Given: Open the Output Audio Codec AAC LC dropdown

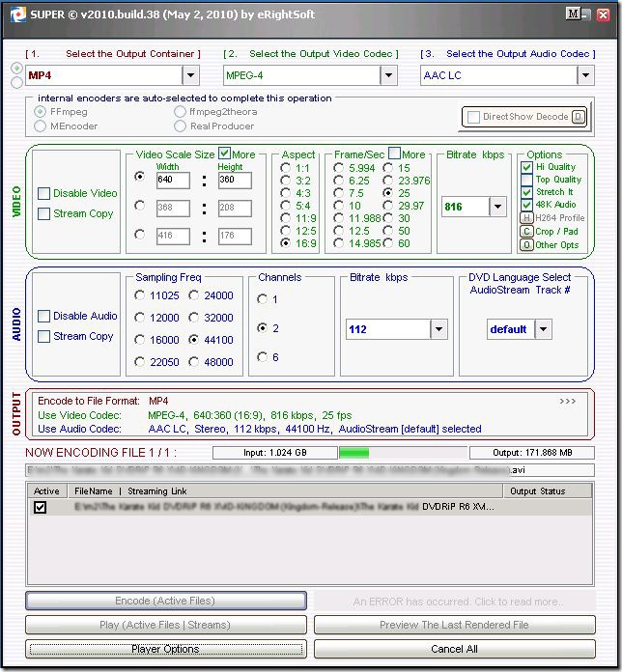Looking at the screenshot, I should coord(585,76).
